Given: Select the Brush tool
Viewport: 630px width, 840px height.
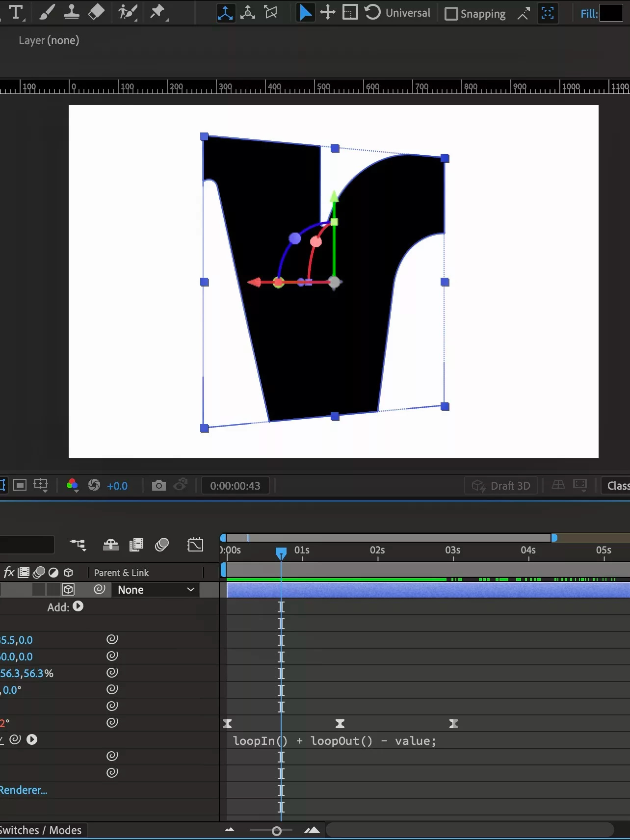Looking at the screenshot, I should coord(47,12).
